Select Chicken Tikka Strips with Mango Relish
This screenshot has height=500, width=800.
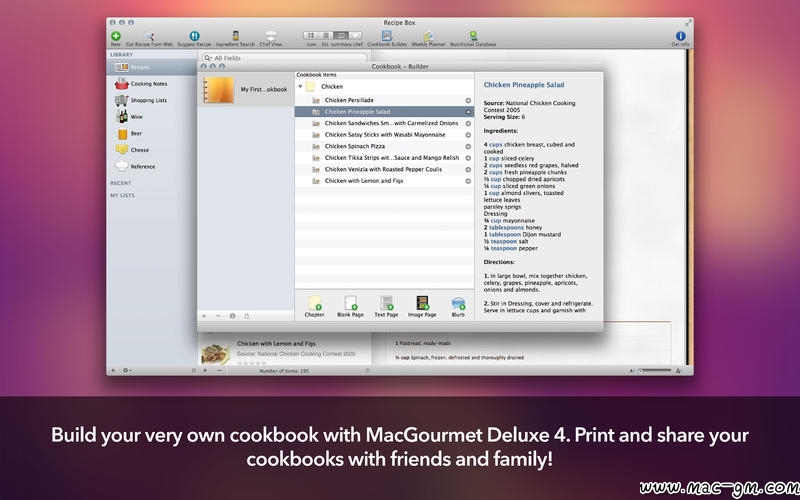pyautogui.click(x=384, y=158)
